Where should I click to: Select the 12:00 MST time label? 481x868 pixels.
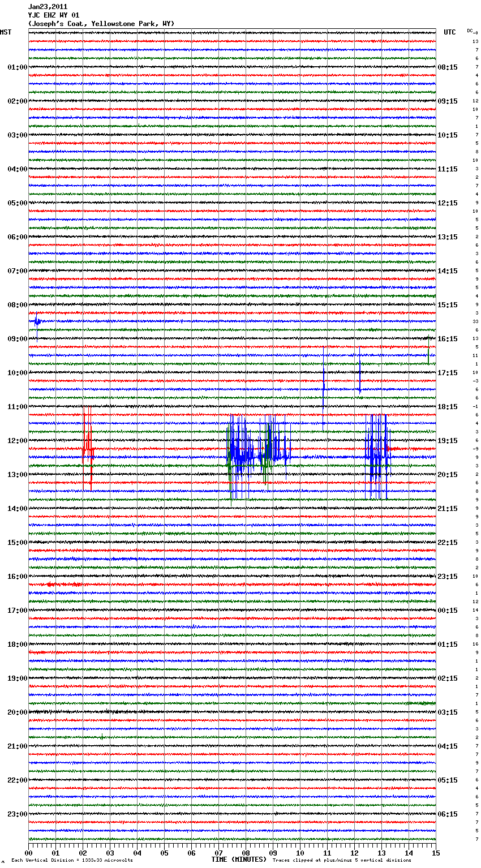[17, 441]
